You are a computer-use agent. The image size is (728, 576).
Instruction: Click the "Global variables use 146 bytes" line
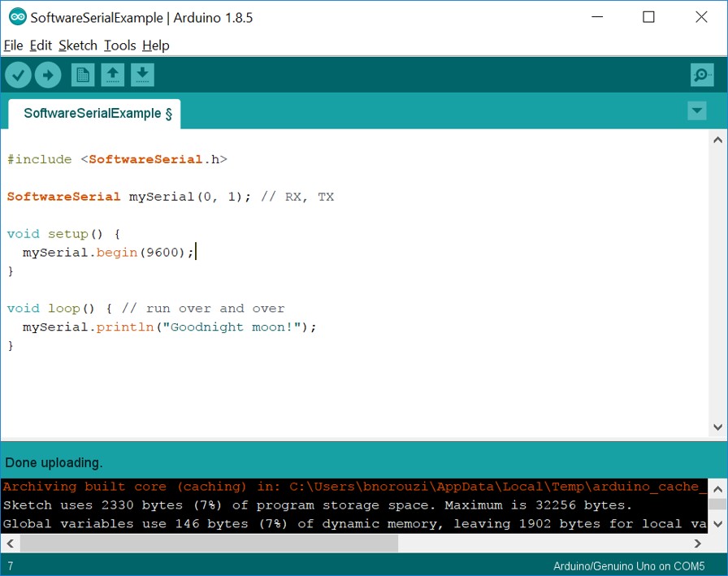point(355,523)
